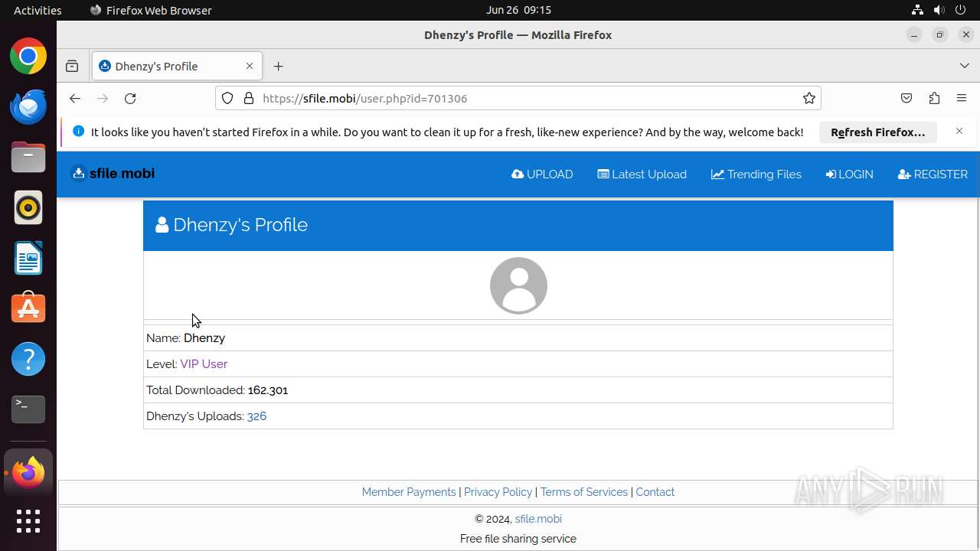Open tracking protection shield icon
The image size is (980, 551).
[227, 99]
